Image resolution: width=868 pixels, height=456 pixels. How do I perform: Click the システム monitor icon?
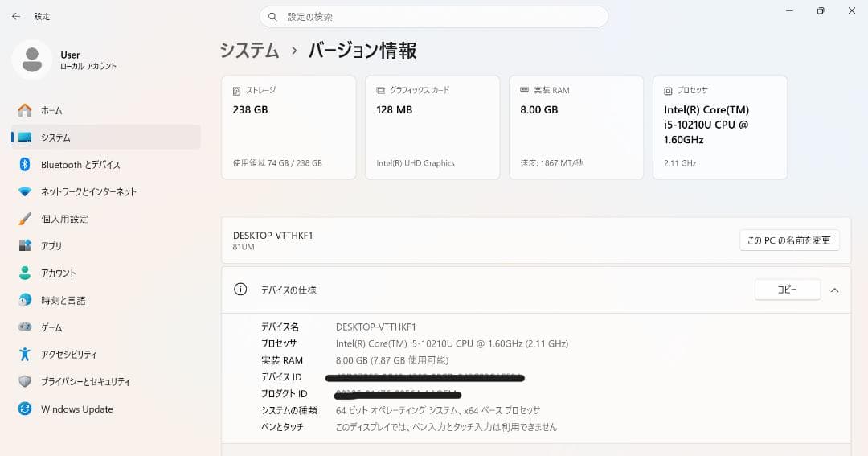click(25, 138)
